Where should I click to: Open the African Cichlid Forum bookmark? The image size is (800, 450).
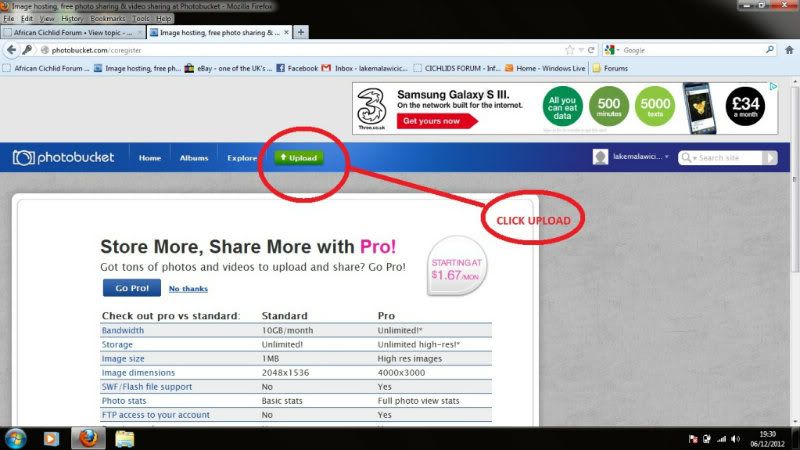[x=46, y=68]
